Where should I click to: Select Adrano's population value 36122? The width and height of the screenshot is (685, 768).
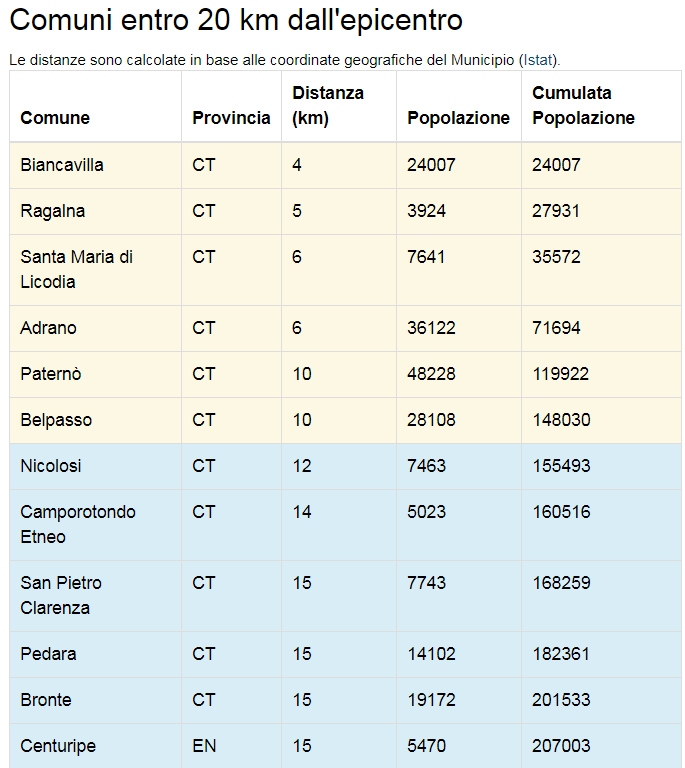pyautogui.click(x=431, y=328)
